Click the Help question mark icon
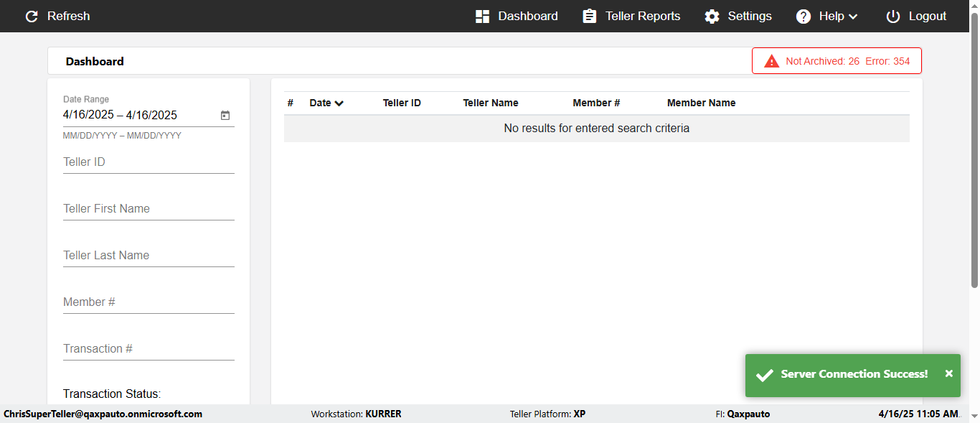The height and width of the screenshot is (423, 980). pos(804,17)
